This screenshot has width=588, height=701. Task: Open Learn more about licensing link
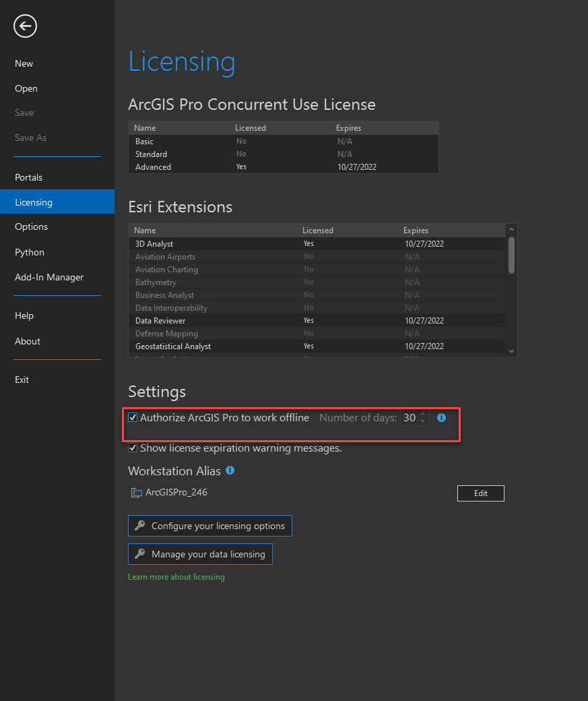176,577
